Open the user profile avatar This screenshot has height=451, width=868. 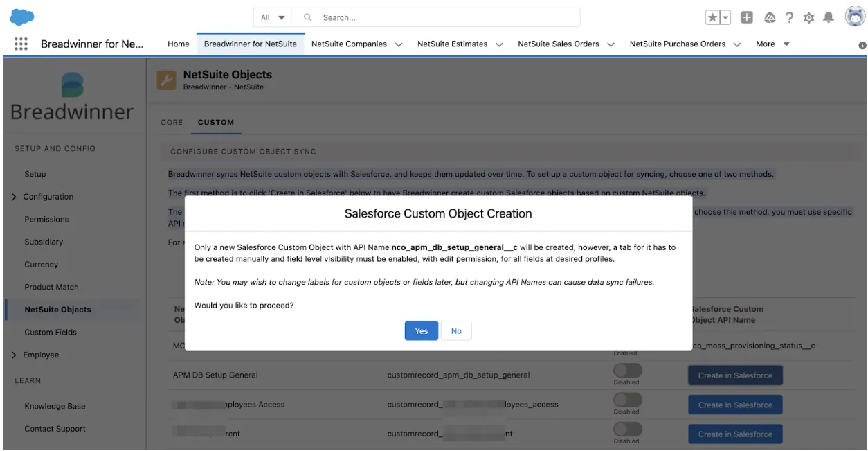click(856, 17)
